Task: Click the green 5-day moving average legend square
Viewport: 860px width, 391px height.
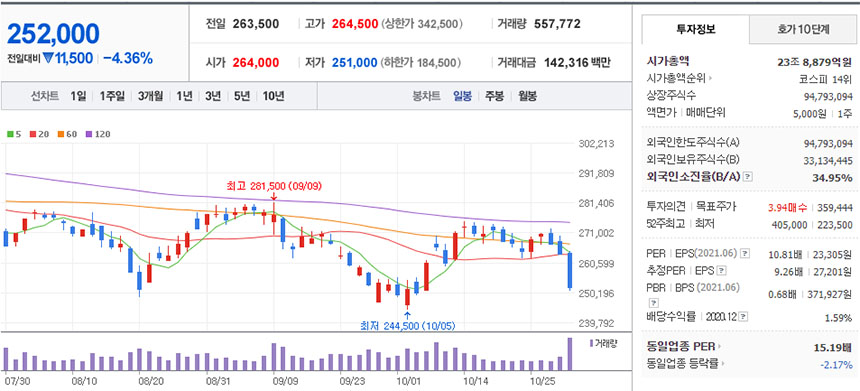Action: pos(10,134)
